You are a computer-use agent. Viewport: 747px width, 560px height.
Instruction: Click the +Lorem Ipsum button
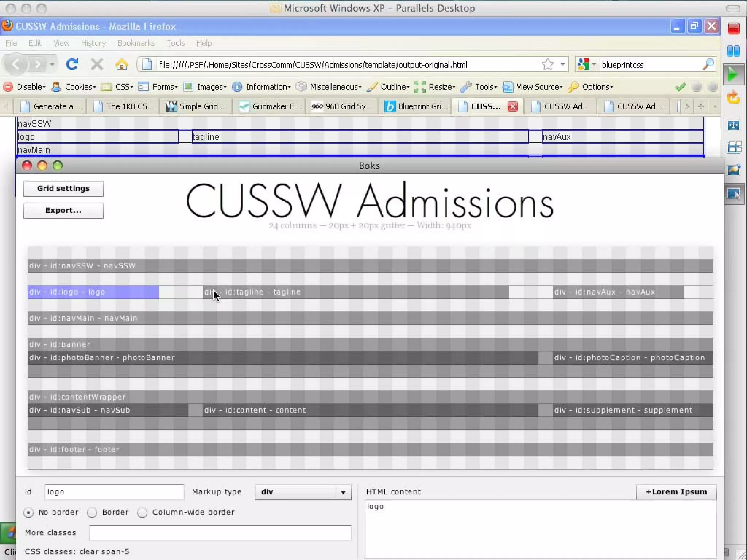click(x=676, y=492)
